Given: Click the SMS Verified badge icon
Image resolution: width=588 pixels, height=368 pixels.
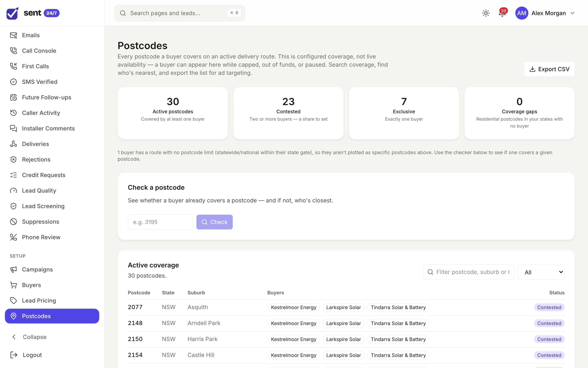Looking at the screenshot, I should 13,82.
